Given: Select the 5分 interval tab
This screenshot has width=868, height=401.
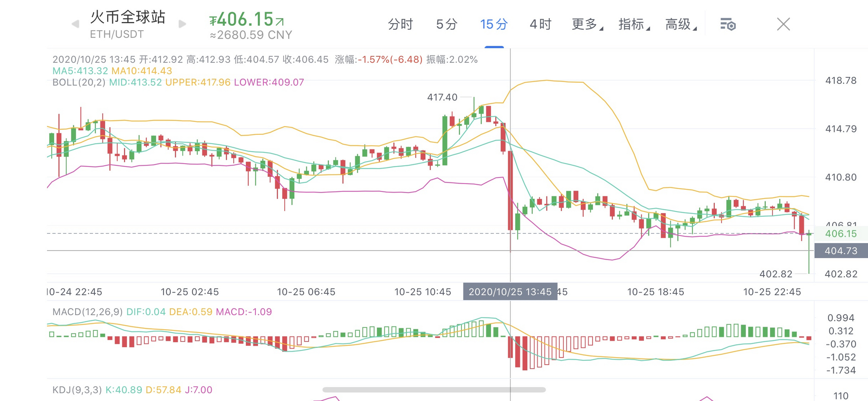Looking at the screenshot, I should [447, 24].
